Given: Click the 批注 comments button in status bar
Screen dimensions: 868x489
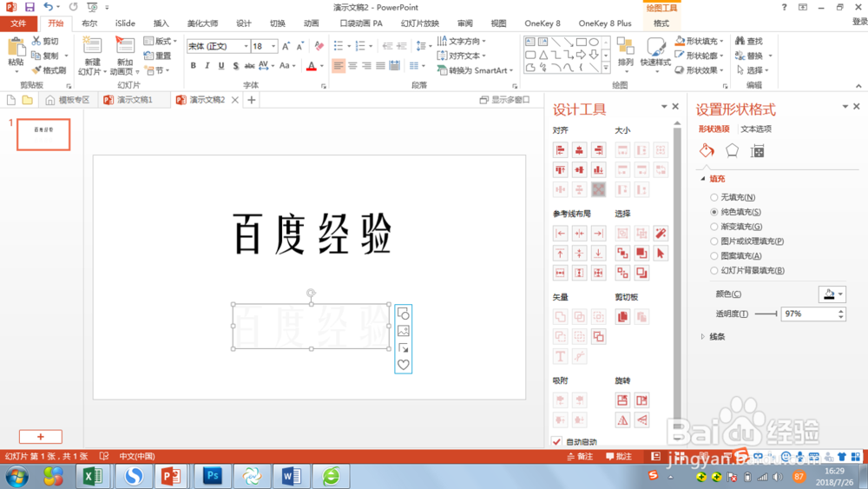Looking at the screenshot, I should 619,456.
